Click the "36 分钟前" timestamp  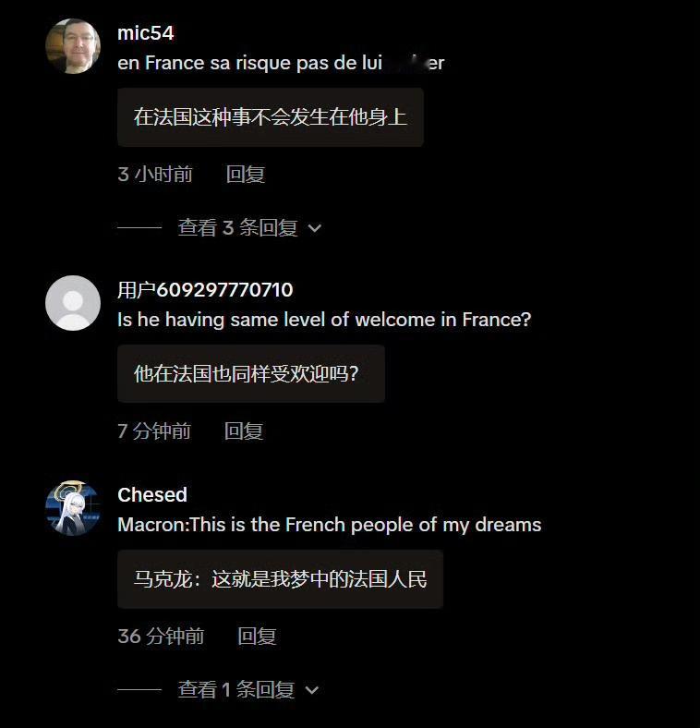click(x=161, y=637)
